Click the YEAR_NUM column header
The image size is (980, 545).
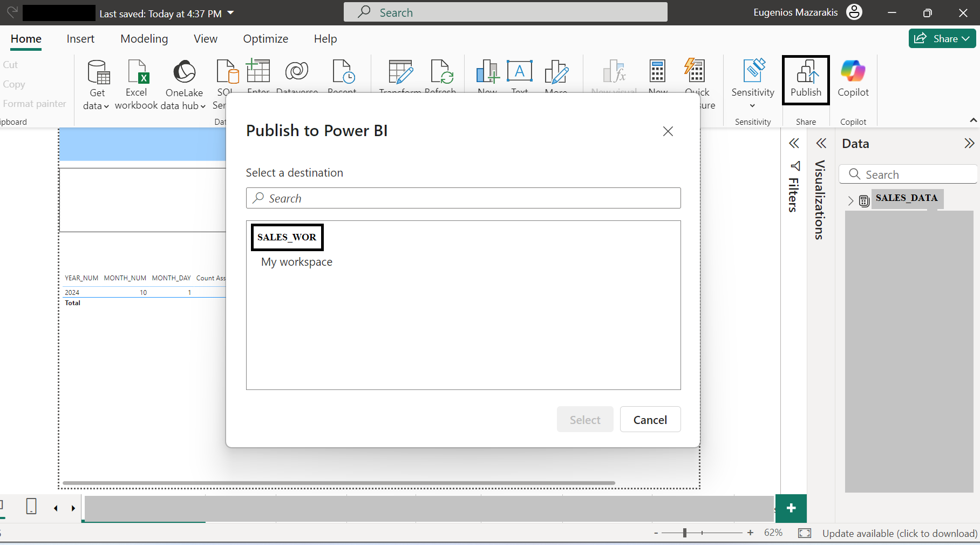pos(81,278)
